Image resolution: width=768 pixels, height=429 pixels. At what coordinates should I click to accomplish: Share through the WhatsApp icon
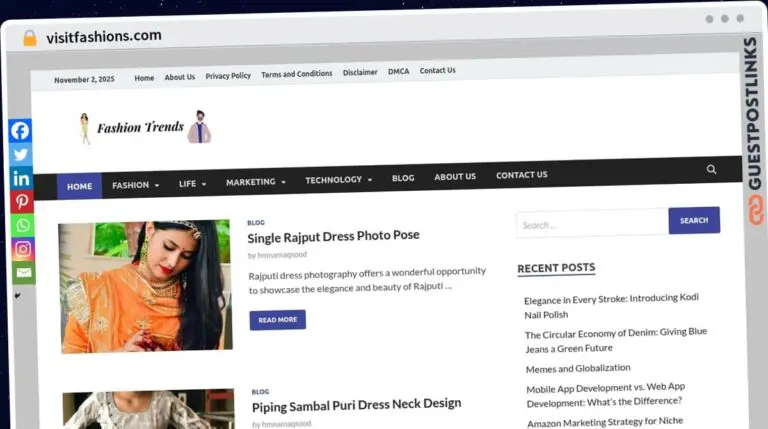[23, 225]
